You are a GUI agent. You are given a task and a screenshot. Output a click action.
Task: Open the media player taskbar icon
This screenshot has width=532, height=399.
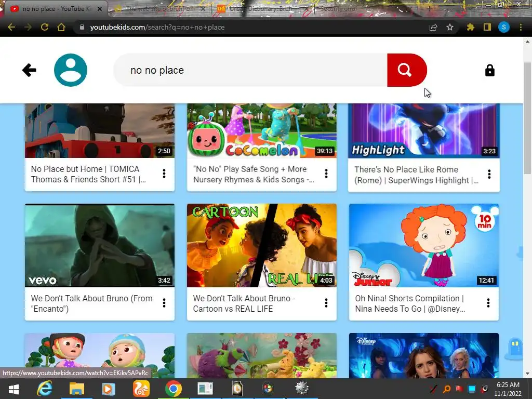[108, 389]
